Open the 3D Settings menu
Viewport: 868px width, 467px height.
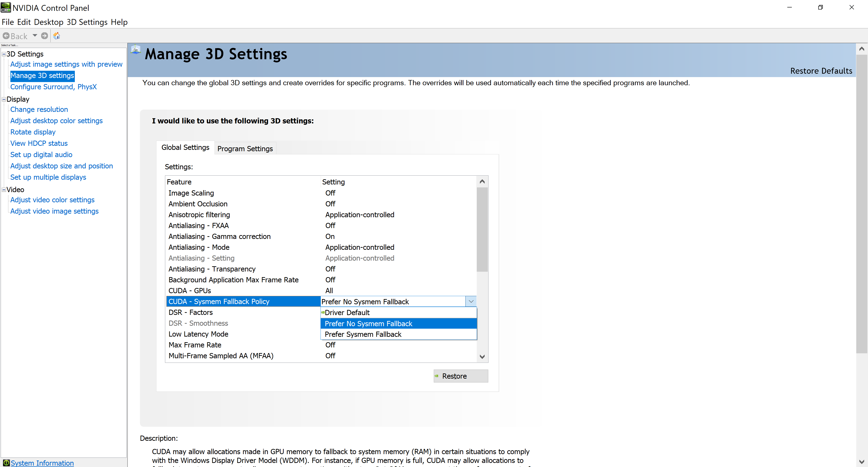pos(87,22)
